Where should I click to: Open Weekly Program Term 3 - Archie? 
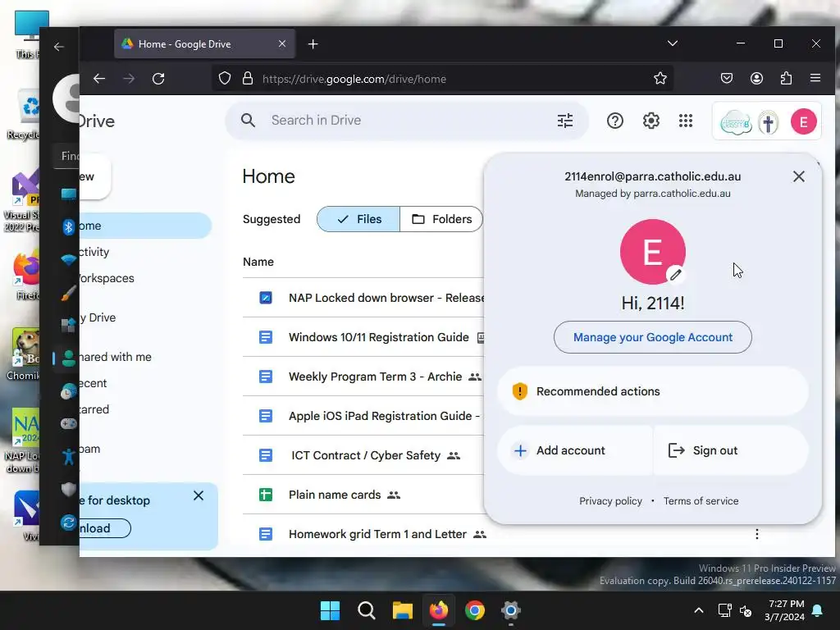[x=363, y=377]
